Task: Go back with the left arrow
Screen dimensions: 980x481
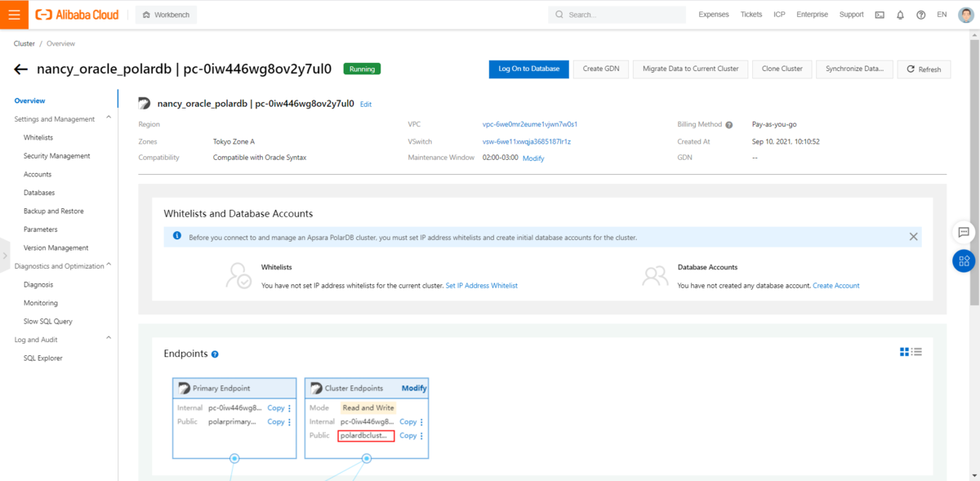Action: click(20, 69)
